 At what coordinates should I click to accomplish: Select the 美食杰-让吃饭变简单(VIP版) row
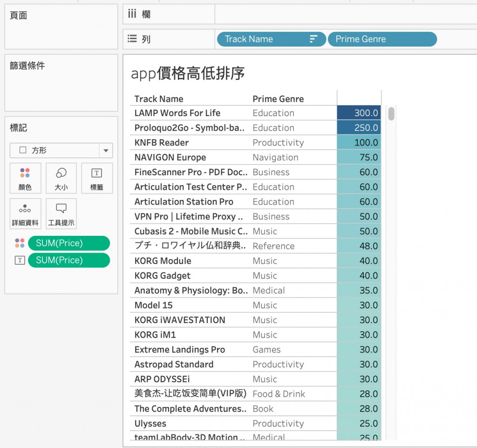(191, 393)
